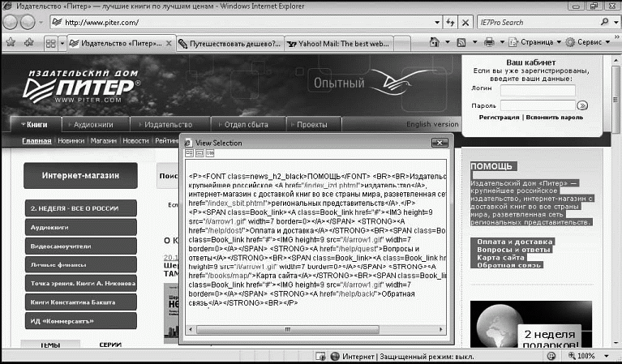Viewport: 622px width, 364px height.
Task: Click first toolbar icon in View Selection window
Action: [x=190, y=153]
